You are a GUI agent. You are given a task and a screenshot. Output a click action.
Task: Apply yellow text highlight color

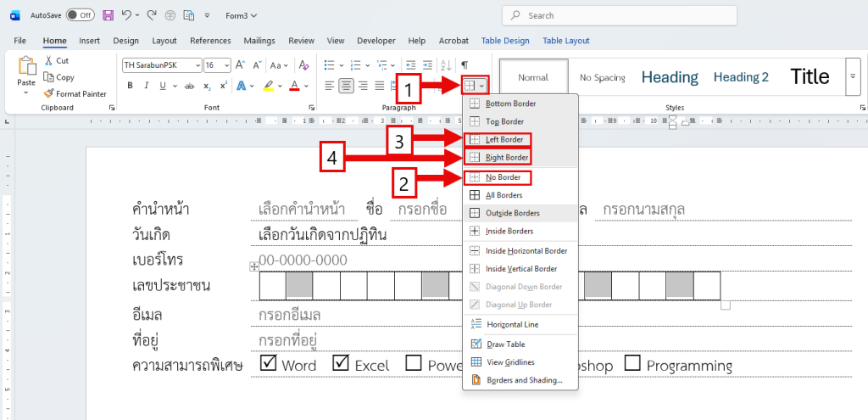[x=268, y=86]
